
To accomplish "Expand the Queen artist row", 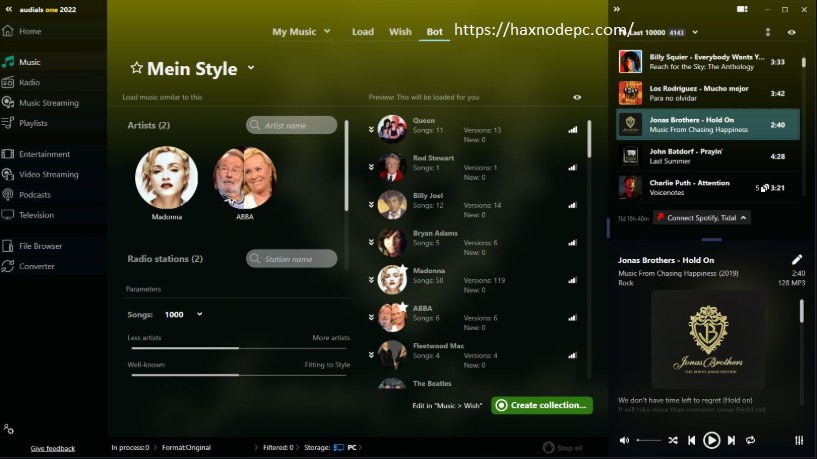I will (371, 130).
